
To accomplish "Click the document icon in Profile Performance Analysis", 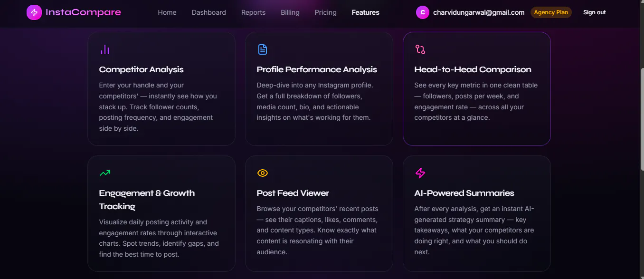I will [x=263, y=49].
